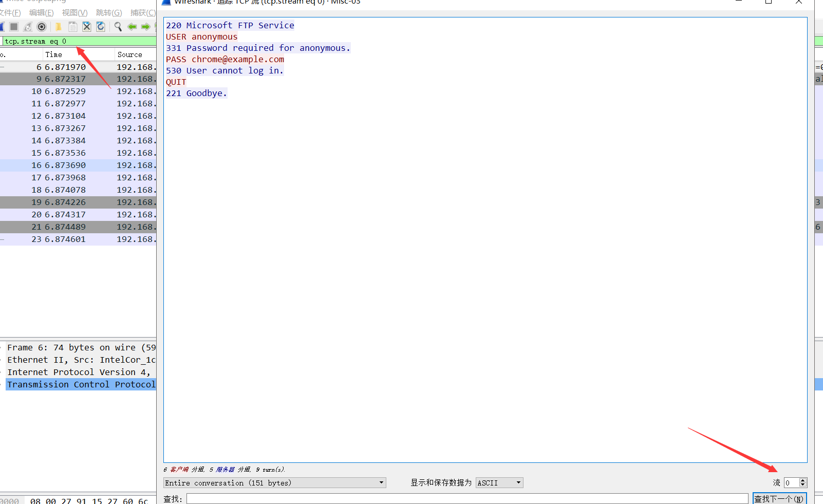Go forward with green right arrow
Screen dimensions: 823x504
click(146, 27)
